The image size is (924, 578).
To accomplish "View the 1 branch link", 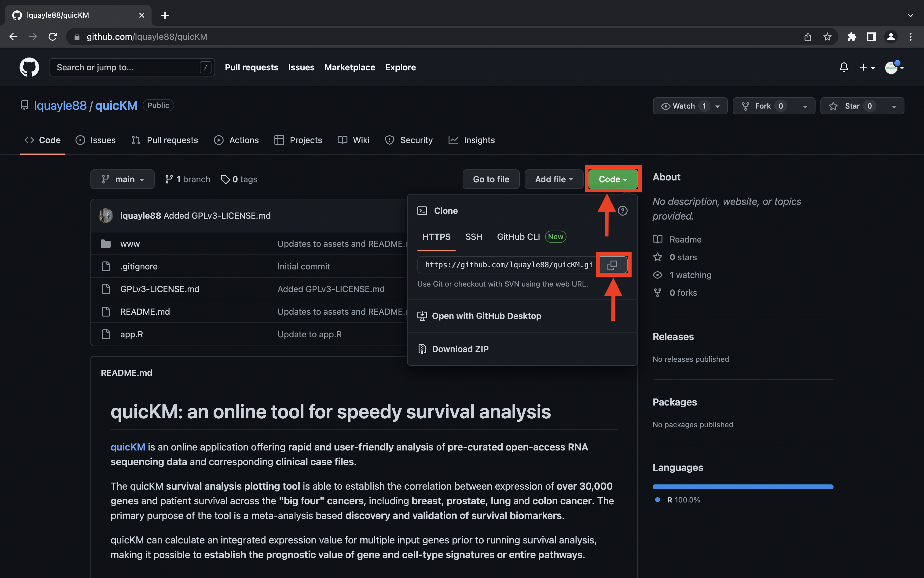I will pos(188,179).
